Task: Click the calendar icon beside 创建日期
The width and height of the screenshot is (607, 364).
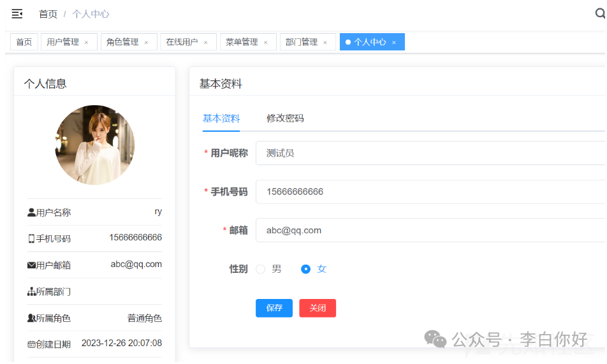Action: [x=31, y=344]
